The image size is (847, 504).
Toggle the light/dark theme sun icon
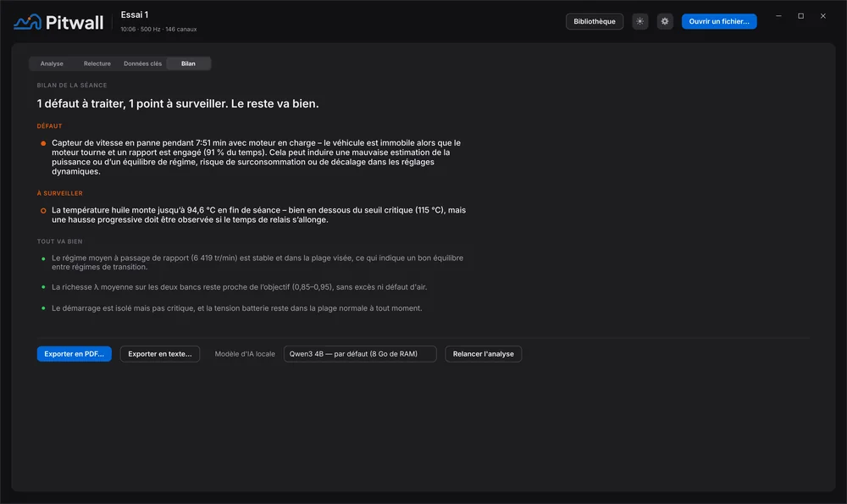pyautogui.click(x=640, y=22)
